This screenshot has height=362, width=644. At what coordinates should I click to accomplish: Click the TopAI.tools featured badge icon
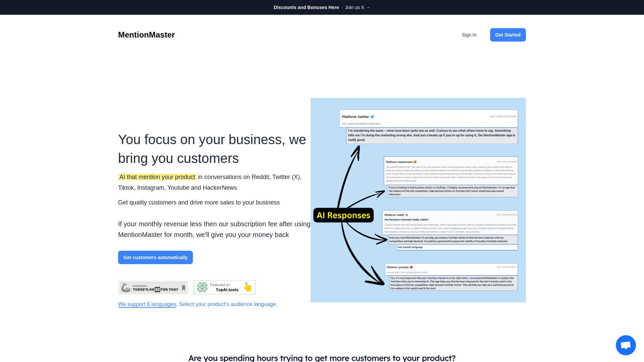[225, 287]
